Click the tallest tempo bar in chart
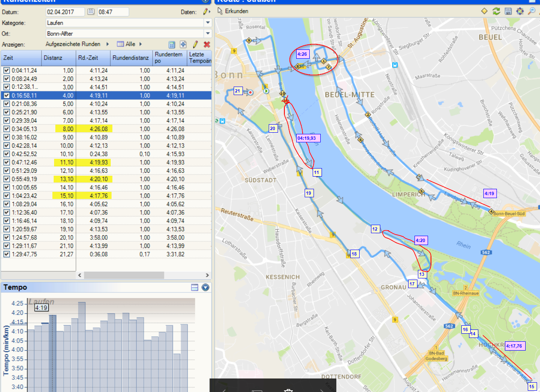Screen dimensions: 540x392 pyautogui.click(x=82, y=347)
